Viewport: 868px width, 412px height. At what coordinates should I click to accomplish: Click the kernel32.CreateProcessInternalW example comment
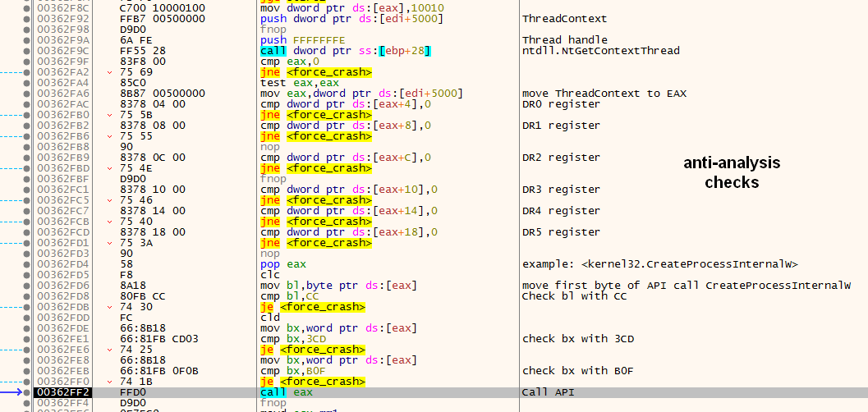click(x=660, y=264)
